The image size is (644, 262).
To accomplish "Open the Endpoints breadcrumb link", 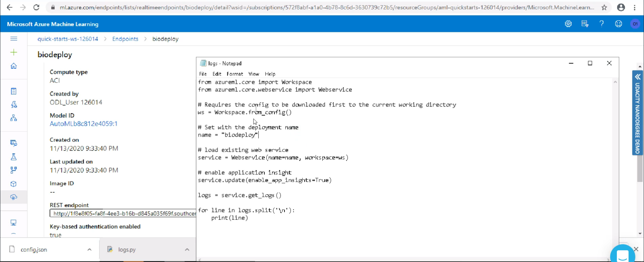I will click(125, 39).
